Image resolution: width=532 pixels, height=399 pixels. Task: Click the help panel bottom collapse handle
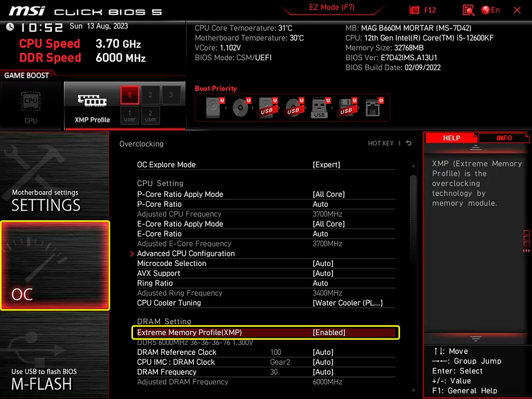tap(476, 339)
